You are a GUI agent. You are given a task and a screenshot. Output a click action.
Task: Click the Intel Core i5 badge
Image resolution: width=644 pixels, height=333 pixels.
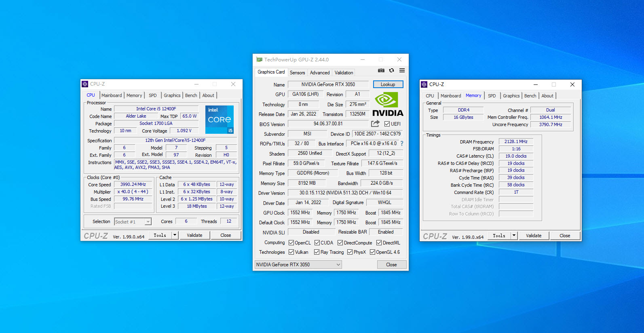[220, 120]
